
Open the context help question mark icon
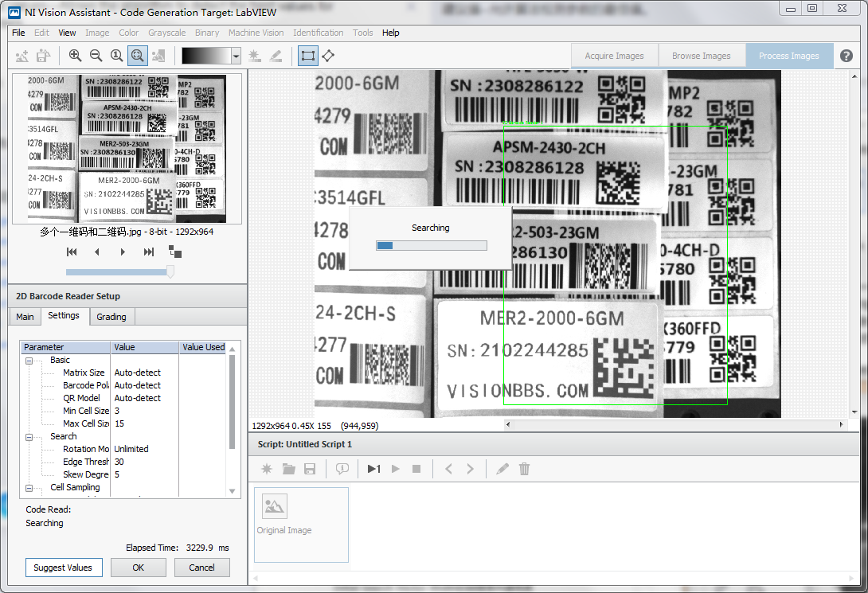(846, 56)
